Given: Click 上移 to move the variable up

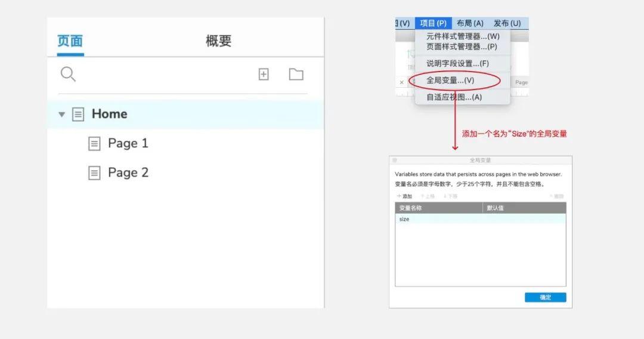Looking at the screenshot, I should point(428,196).
